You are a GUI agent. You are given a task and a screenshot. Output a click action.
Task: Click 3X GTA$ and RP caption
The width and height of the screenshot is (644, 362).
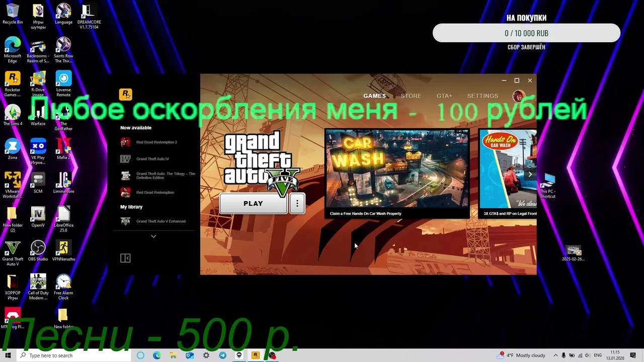[x=510, y=214]
